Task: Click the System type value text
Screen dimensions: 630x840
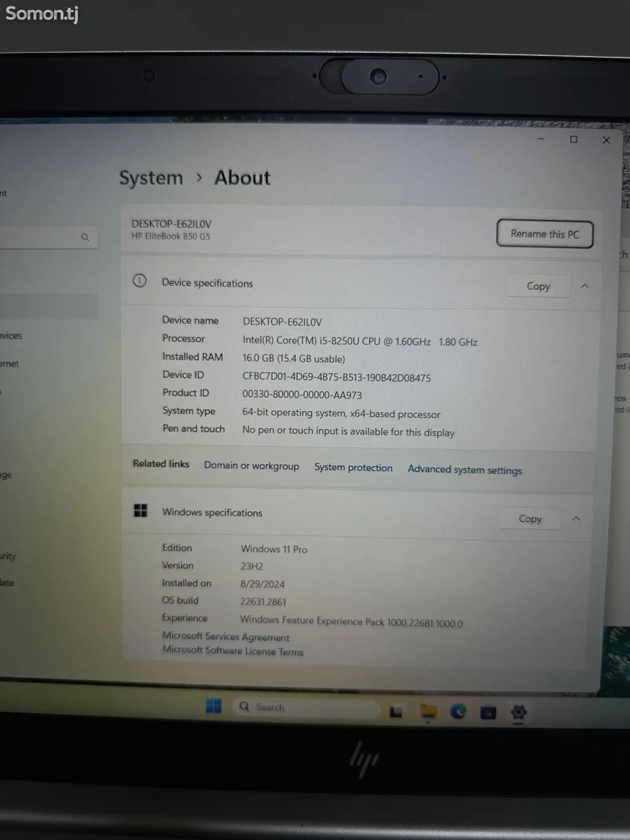Action: coord(341,413)
